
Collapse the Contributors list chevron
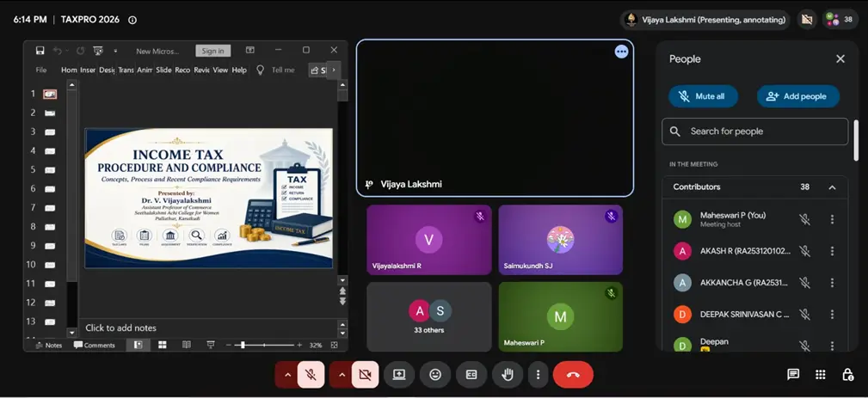coord(832,187)
